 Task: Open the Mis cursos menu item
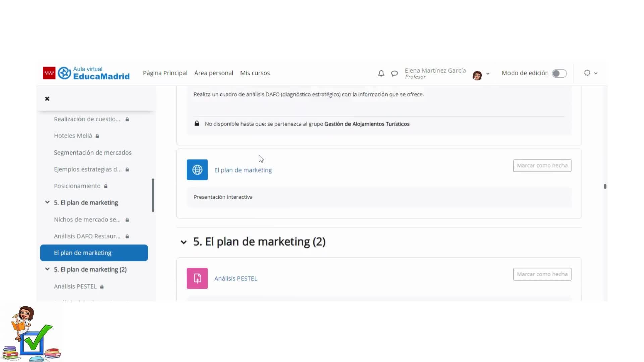(x=255, y=73)
